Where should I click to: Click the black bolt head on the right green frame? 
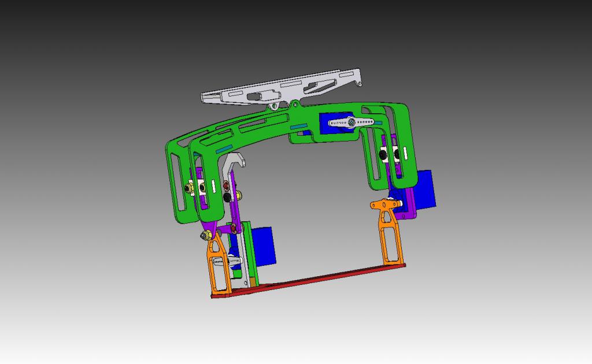coord(383,154)
